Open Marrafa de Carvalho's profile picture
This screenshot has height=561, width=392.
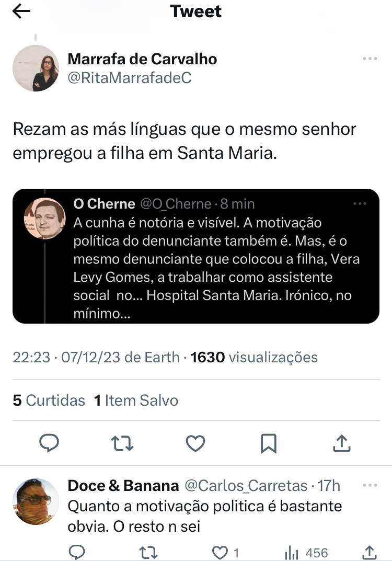(36, 68)
